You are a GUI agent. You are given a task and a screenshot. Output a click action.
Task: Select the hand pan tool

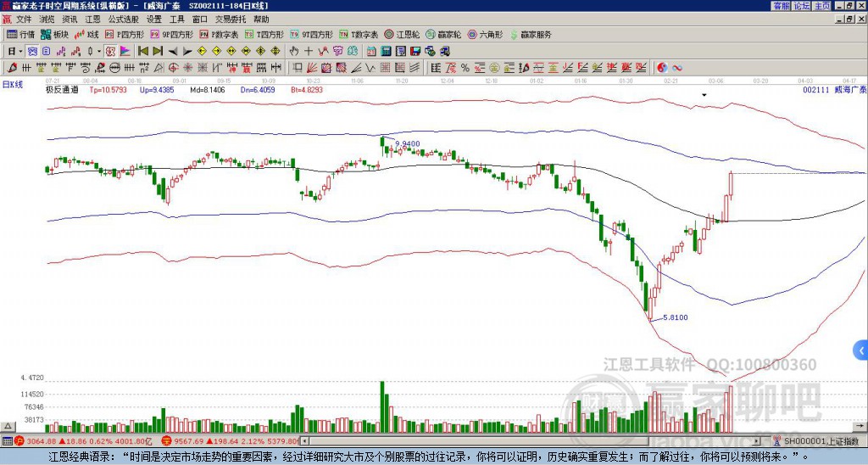click(293, 51)
